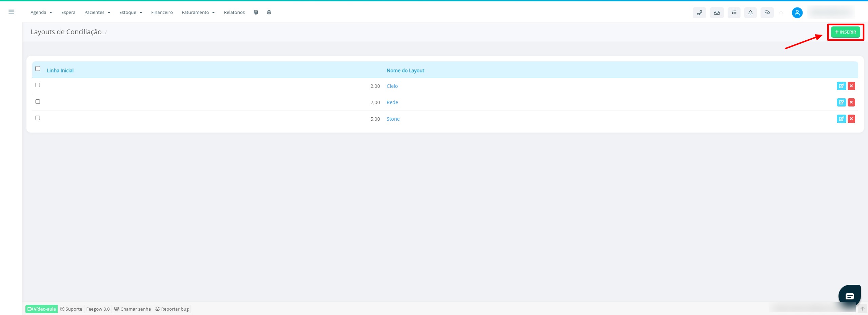Edit the Cielo layout
The height and width of the screenshot is (315, 868).
point(841,86)
